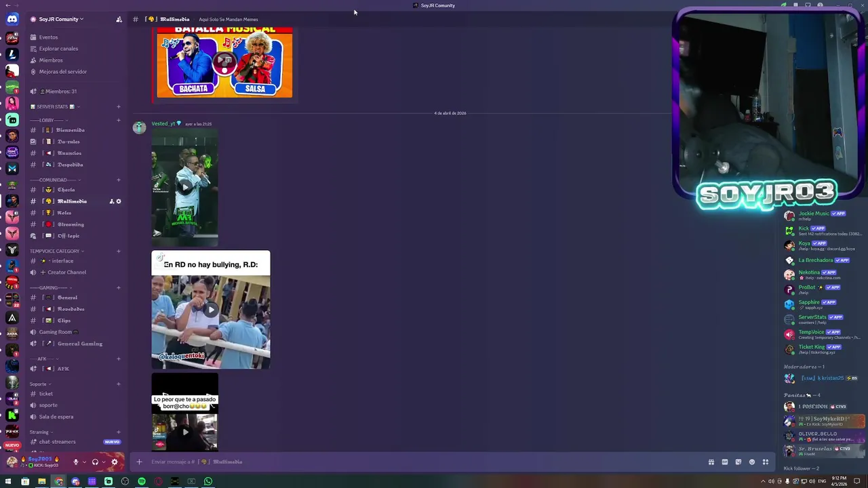Collapse the COMUNIDAD category
Screen dimensions: 868x488
point(56,180)
